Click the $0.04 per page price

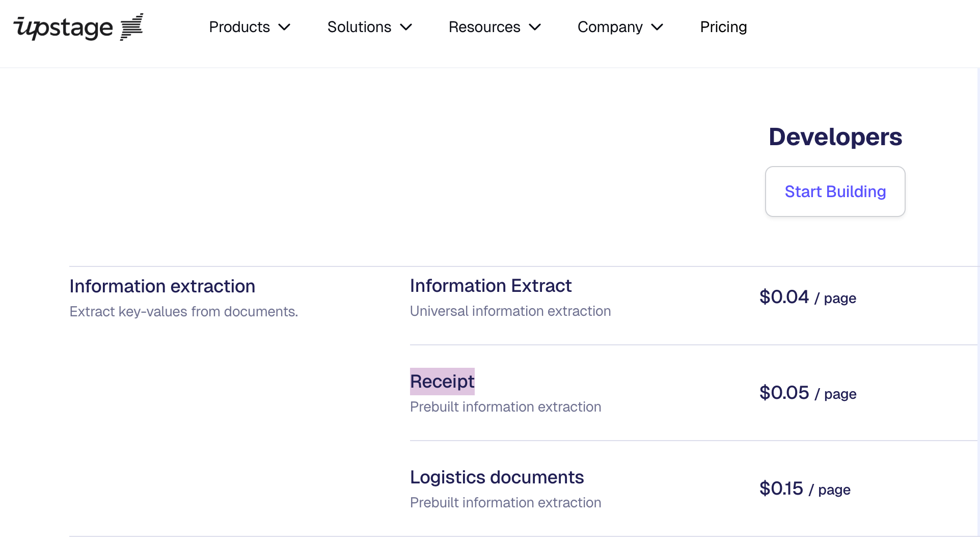(x=807, y=297)
